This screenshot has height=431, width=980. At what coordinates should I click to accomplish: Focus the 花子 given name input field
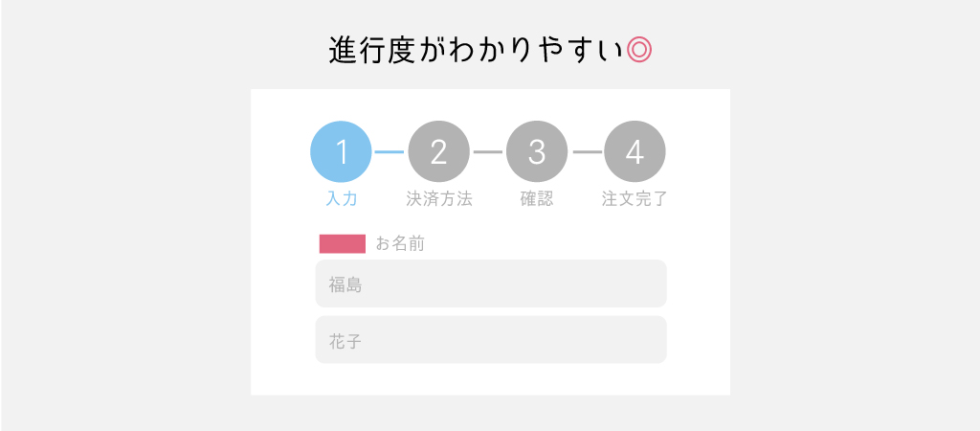pos(491,340)
